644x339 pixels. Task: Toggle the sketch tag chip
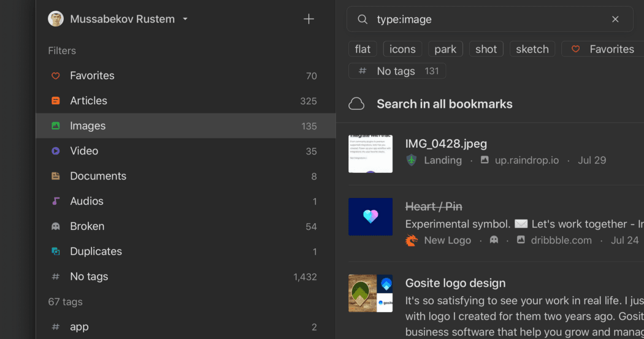(x=532, y=49)
